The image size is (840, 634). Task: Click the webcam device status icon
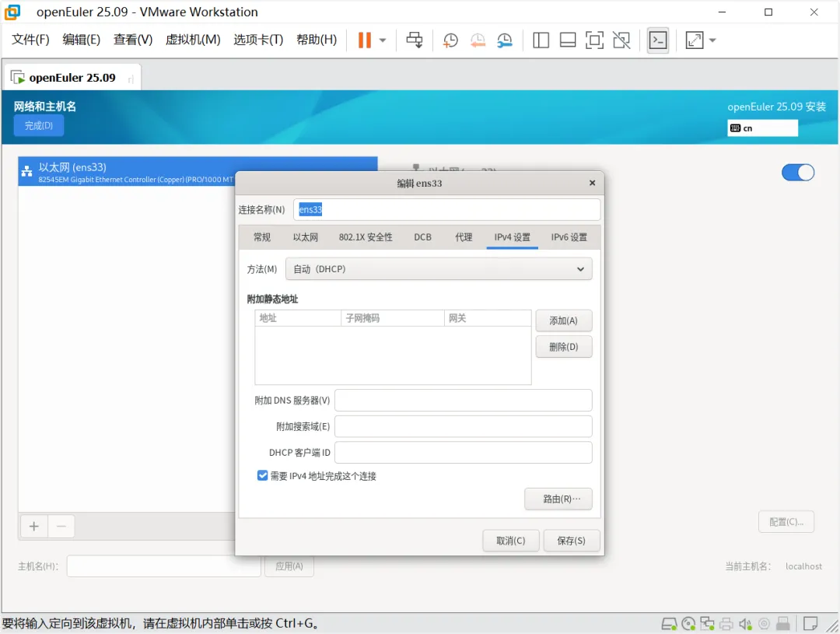point(765,624)
